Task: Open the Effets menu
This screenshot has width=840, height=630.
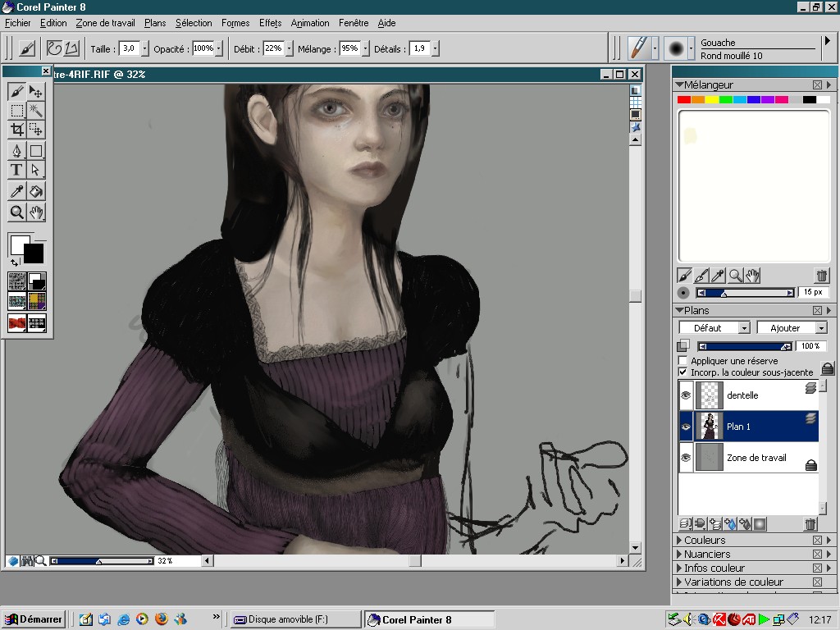Action: click(270, 23)
